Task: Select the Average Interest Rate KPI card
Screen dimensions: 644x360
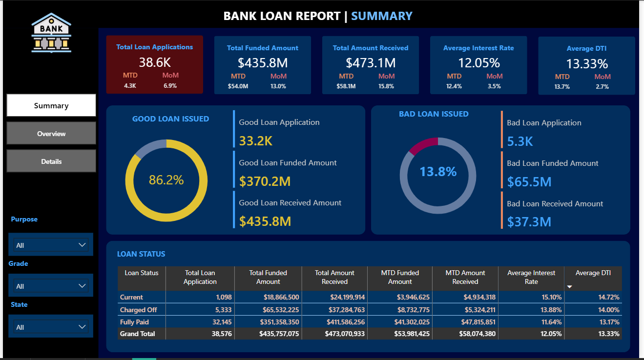Action: (x=478, y=64)
